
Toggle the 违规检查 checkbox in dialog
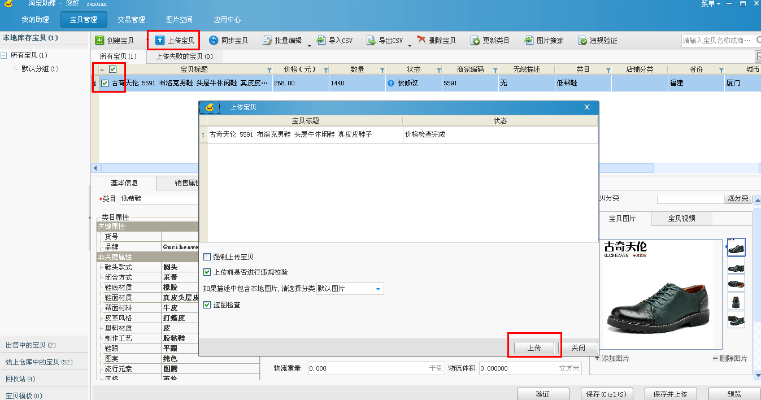pyautogui.click(x=207, y=305)
